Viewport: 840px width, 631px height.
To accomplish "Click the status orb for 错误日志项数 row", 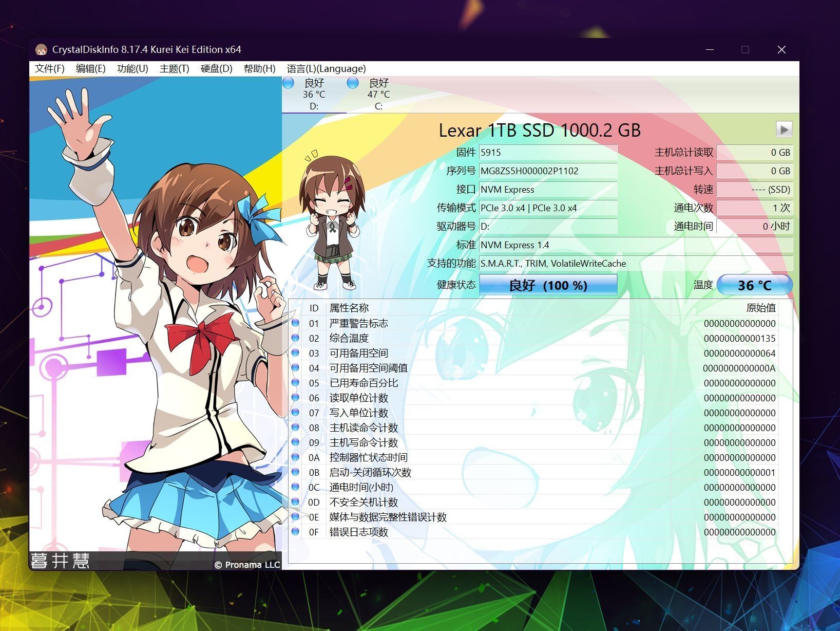I will [295, 532].
